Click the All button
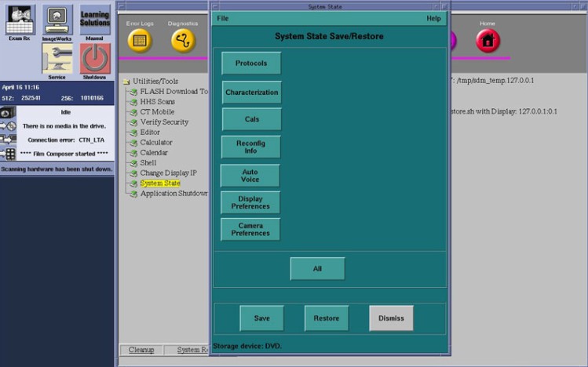Image resolution: width=588 pixels, height=367 pixels. pyautogui.click(x=317, y=269)
